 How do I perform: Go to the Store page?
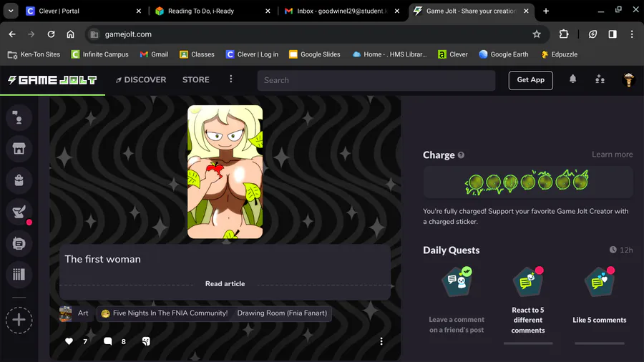coord(196,79)
